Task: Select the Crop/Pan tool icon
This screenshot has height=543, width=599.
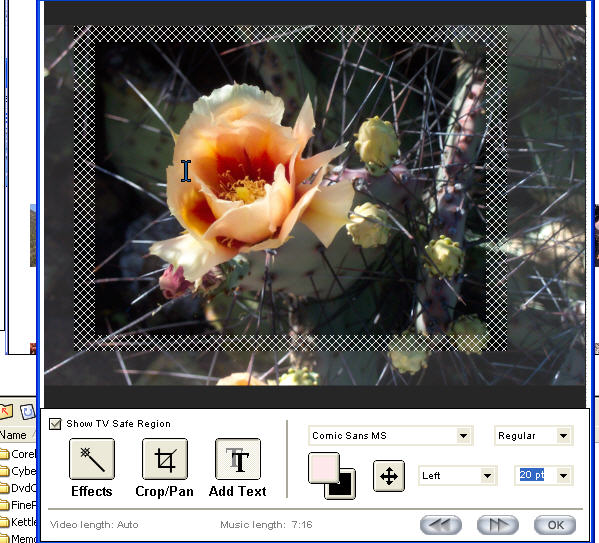Action: (165, 459)
